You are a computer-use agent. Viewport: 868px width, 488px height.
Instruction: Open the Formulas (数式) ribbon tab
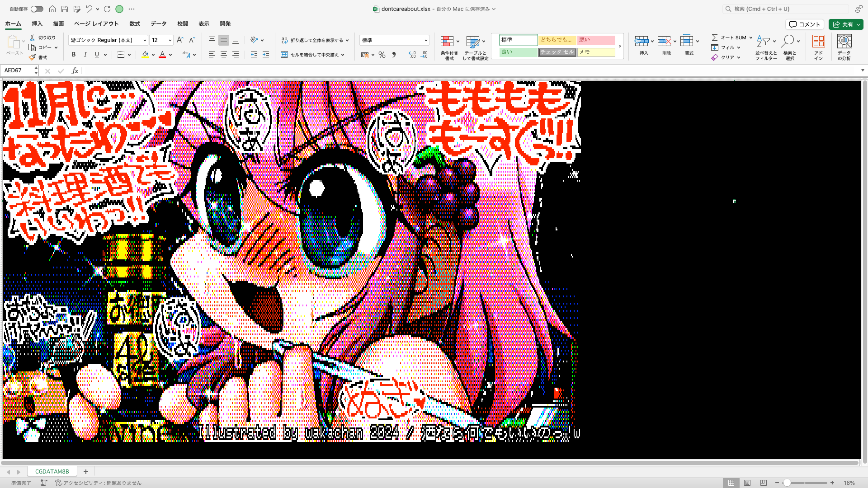tap(135, 24)
